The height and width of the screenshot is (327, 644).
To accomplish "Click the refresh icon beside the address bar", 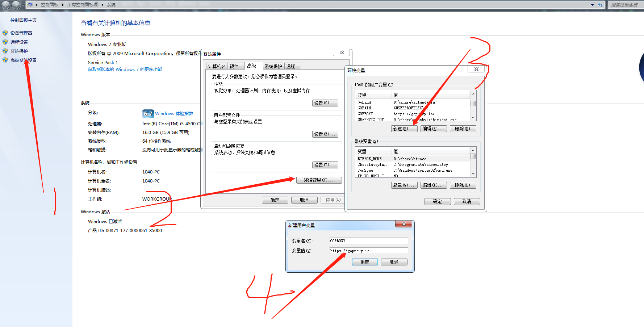I will (601, 5).
